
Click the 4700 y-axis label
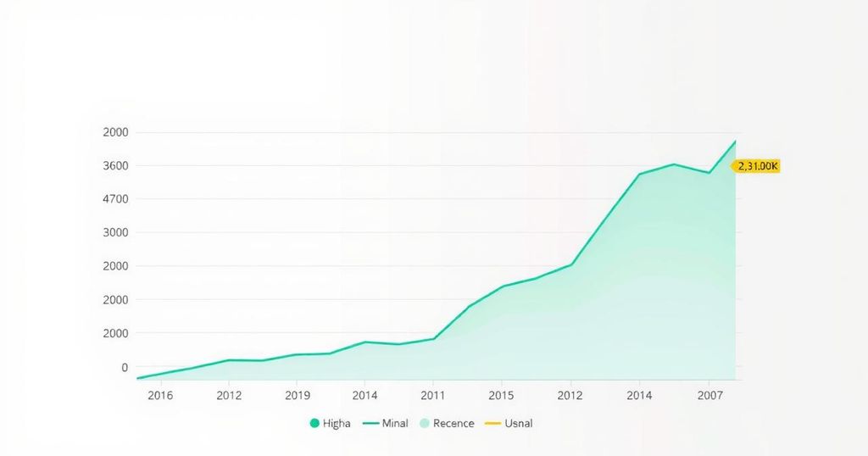[x=115, y=199]
